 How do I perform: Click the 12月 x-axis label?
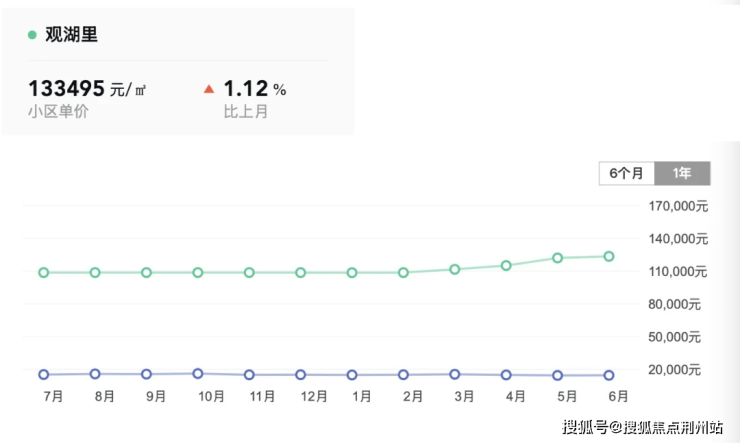tap(313, 397)
